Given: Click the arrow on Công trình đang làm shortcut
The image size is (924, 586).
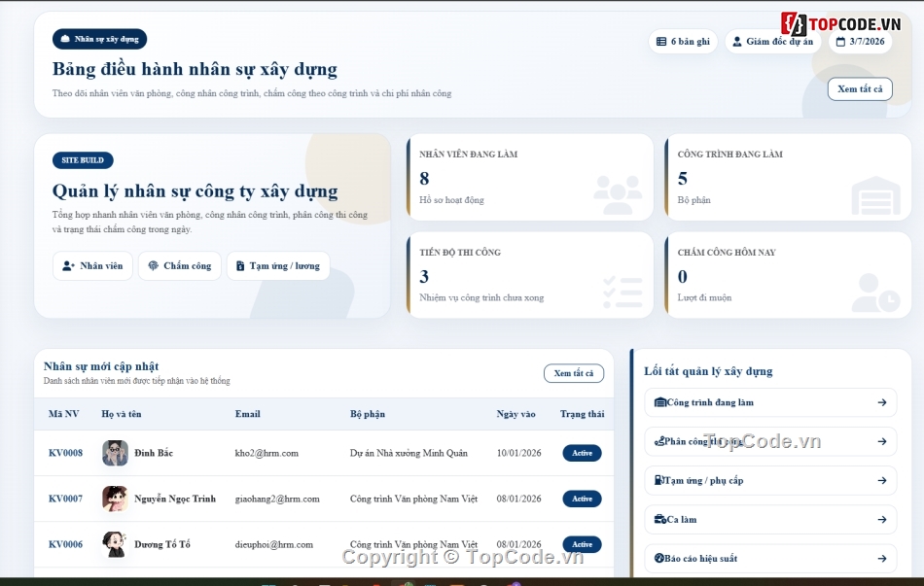Looking at the screenshot, I should pyautogui.click(x=882, y=403).
